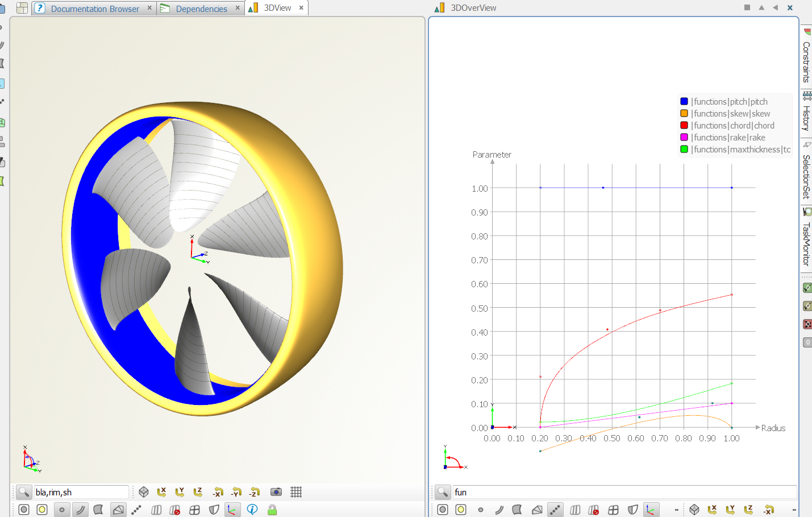Set 3DOverView to negative X view
The height and width of the screenshot is (517, 812).
[x=769, y=510]
